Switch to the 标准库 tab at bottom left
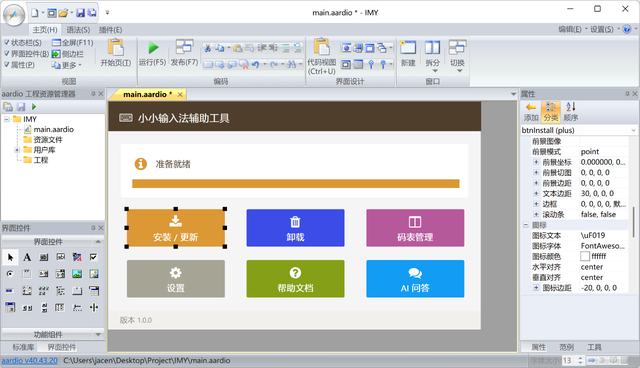The height and width of the screenshot is (368, 640). pyautogui.click(x=23, y=347)
